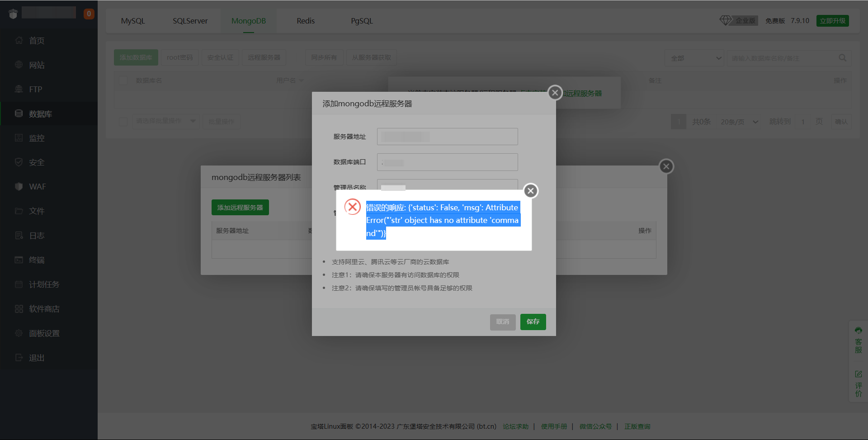The width and height of the screenshot is (868, 440).
Task: Open the WAF shield icon
Action: point(19,186)
